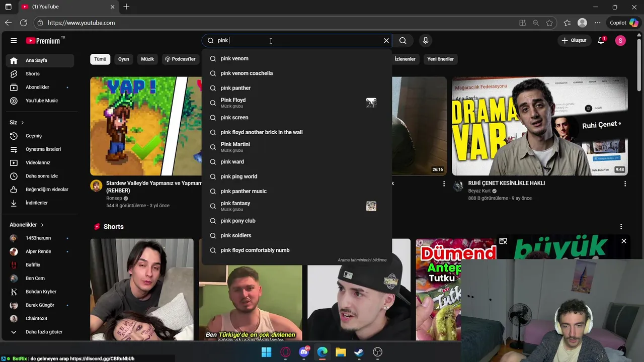Open the YouTube hamburger guide menu
Screen dimensions: 644x362
[x=14, y=41]
